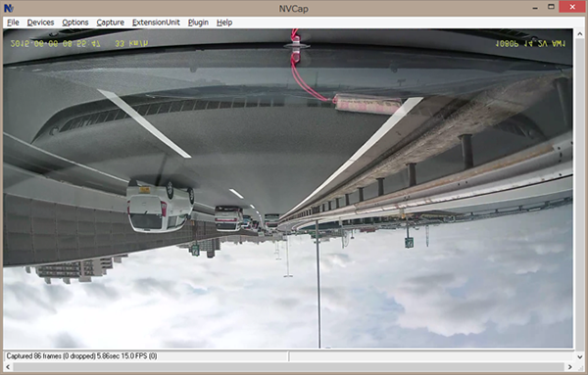Close the NVCap window
This screenshot has width=588, height=375.
click(x=572, y=7)
